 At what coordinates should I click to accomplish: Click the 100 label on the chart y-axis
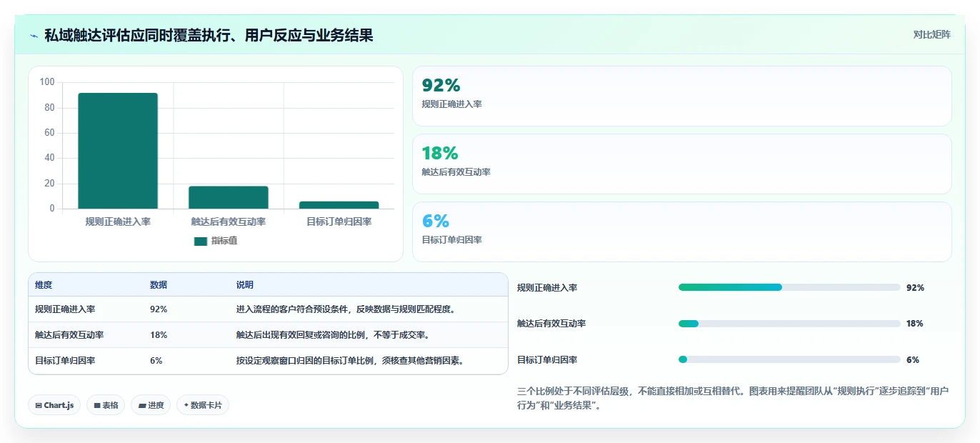(x=47, y=82)
